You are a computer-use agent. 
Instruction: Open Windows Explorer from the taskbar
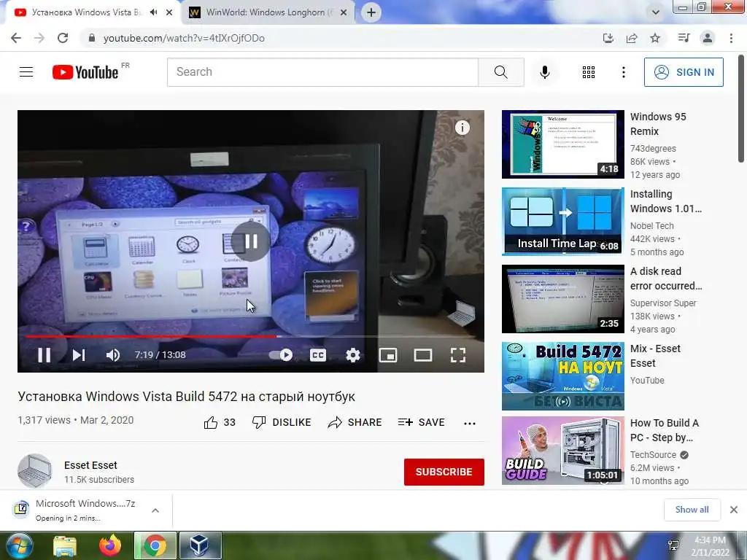click(x=65, y=546)
